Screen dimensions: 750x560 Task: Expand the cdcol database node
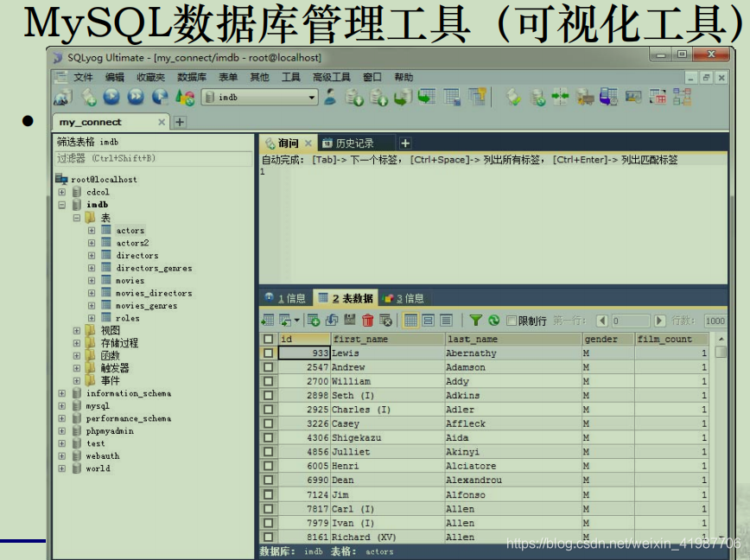[x=61, y=192]
